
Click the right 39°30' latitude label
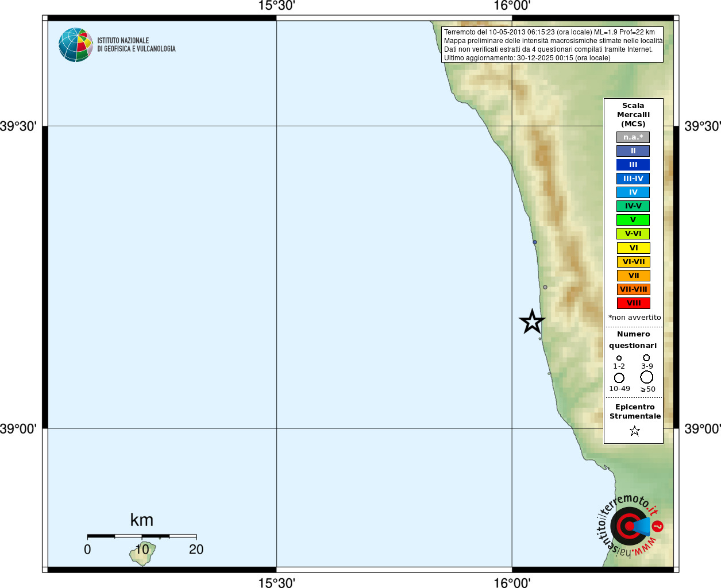click(703, 126)
